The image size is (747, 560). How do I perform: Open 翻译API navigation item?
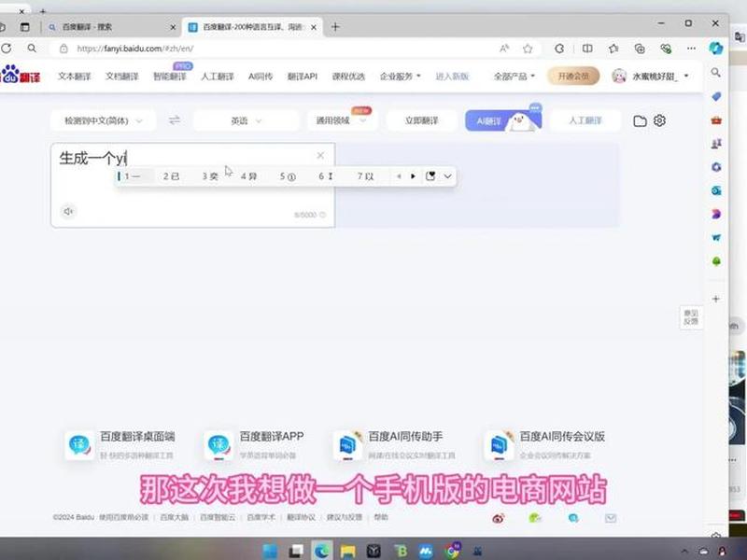click(303, 77)
